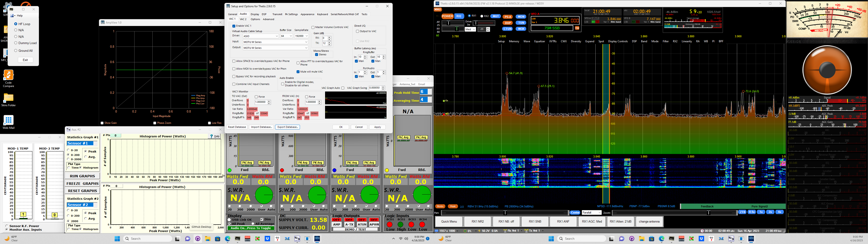Image resolution: width=868 pixels, height=244 pixels.
Task: Click the orange TX button in VFO A
Action: click(x=577, y=28)
